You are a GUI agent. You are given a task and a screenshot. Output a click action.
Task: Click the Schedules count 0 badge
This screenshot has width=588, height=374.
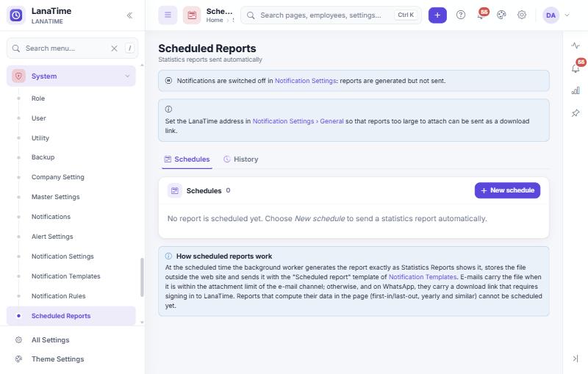click(x=228, y=190)
